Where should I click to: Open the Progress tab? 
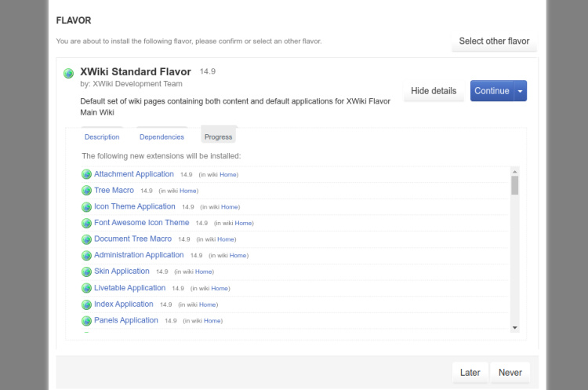pos(218,137)
